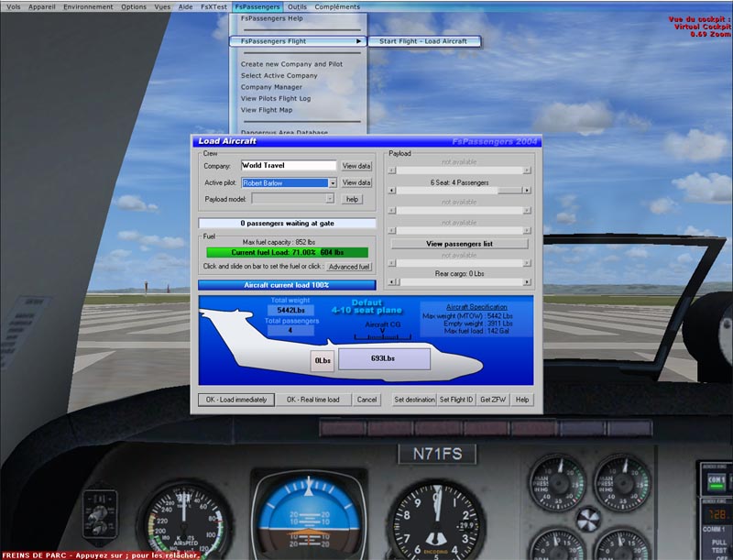Open the Compléments menu

click(x=337, y=7)
